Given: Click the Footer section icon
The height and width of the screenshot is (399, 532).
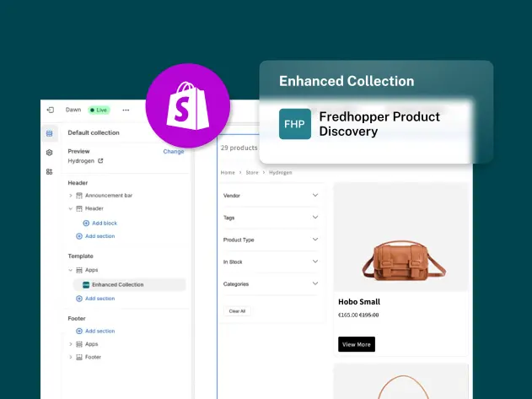Looking at the screenshot, I should click(x=79, y=357).
